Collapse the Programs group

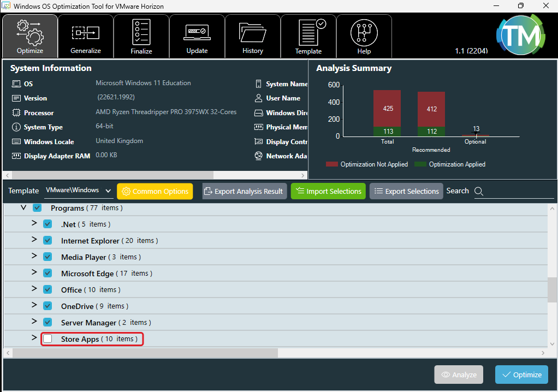[23, 207]
